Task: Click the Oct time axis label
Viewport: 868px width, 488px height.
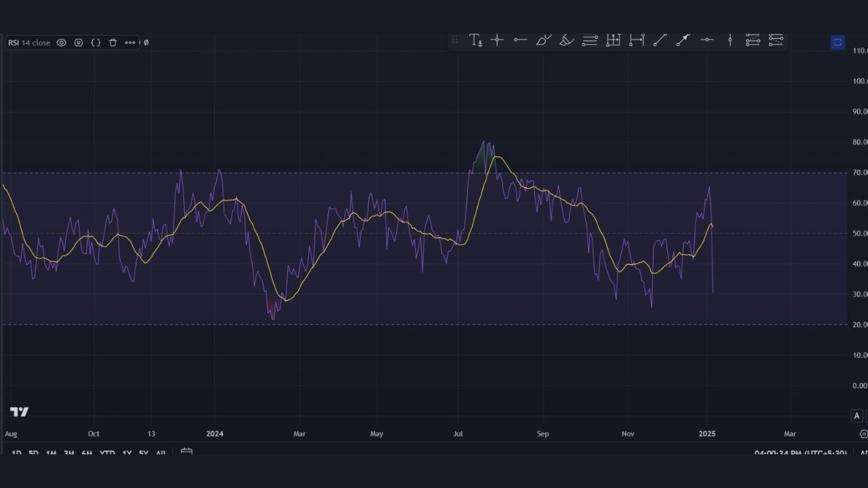Action: [94, 434]
